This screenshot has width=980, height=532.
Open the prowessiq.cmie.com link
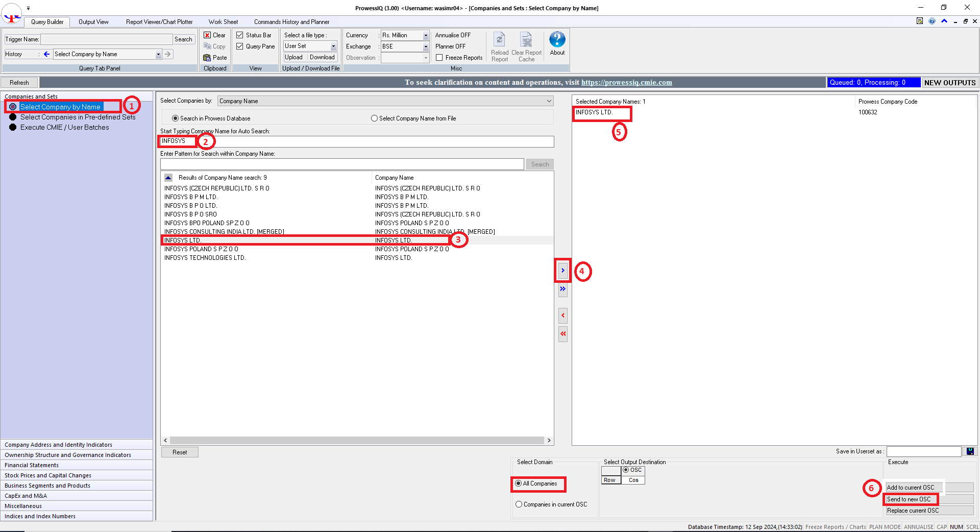pyautogui.click(x=626, y=82)
